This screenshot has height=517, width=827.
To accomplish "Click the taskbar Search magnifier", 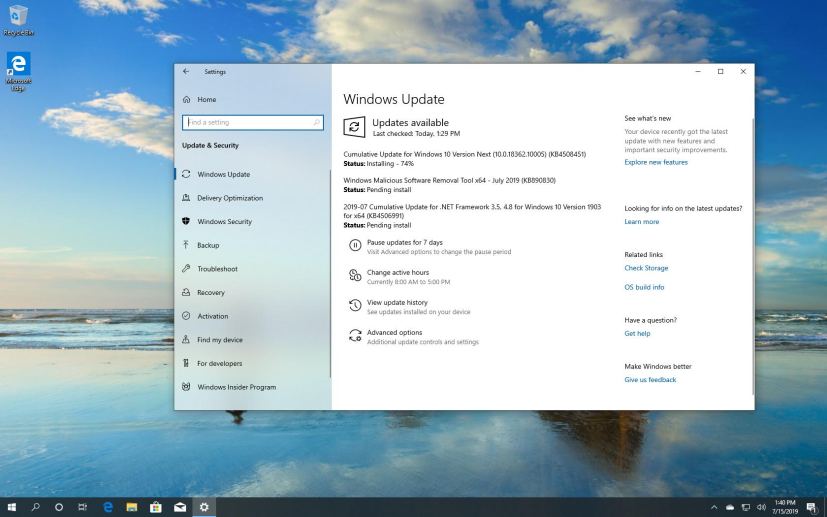I will point(35,507).
